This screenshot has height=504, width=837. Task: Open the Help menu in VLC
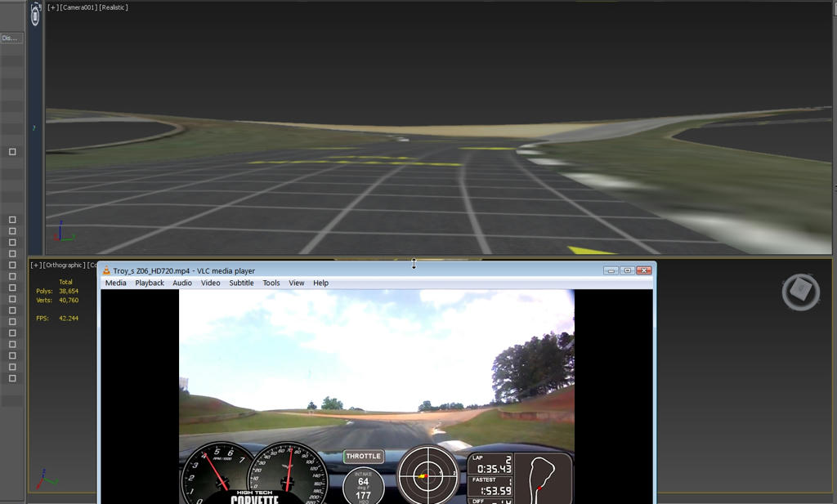click(x=320, y=283)
